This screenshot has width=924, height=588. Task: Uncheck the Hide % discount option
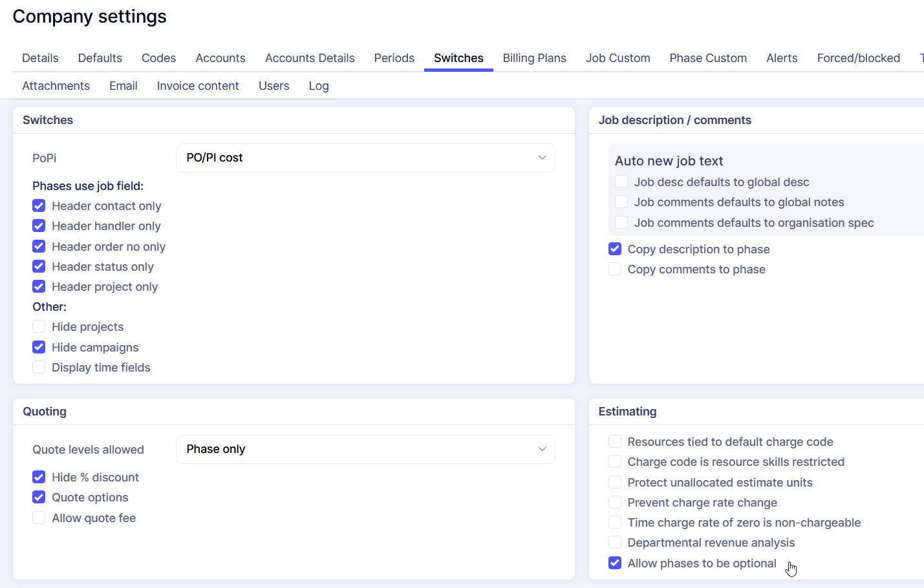(39, 478)
